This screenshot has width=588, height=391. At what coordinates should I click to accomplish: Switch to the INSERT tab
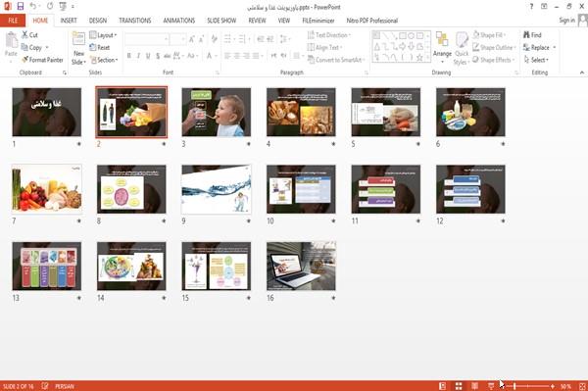69,21
